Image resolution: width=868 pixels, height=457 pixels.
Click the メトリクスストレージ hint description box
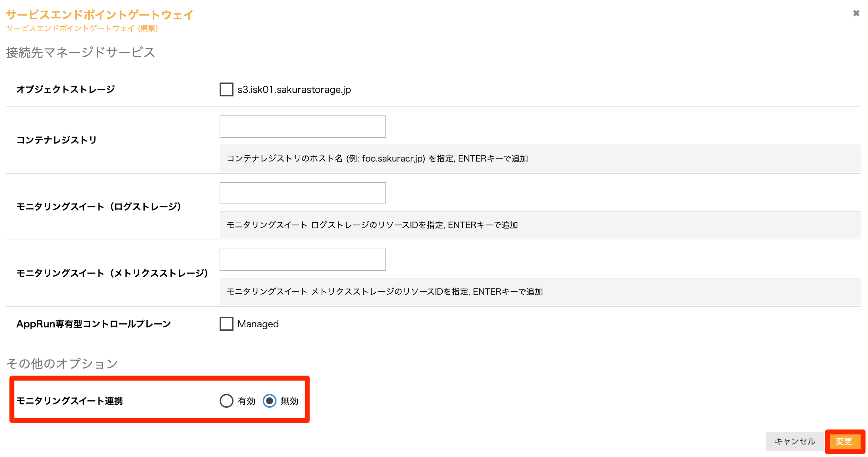[384, 292]
